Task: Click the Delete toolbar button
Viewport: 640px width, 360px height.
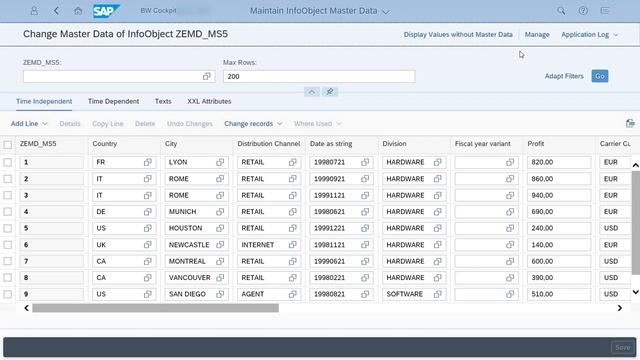Action: click(x=145, y=123)
